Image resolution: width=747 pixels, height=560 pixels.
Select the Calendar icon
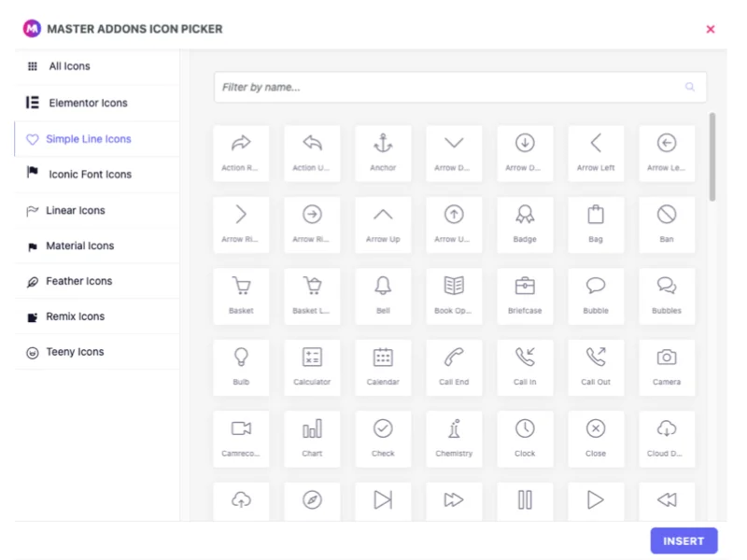[x=383, y=368]
